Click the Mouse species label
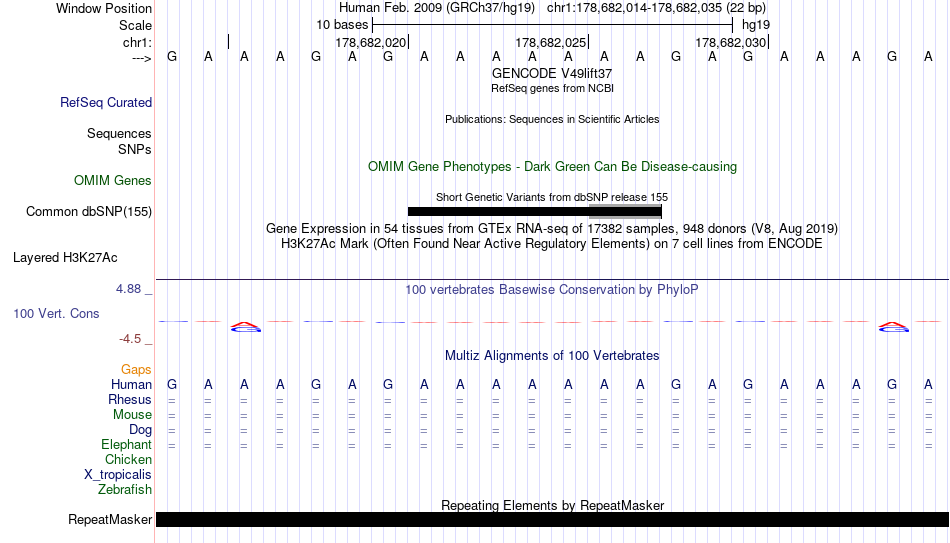The height and width of the screenshot is (543, 950). tap(132, 415)
